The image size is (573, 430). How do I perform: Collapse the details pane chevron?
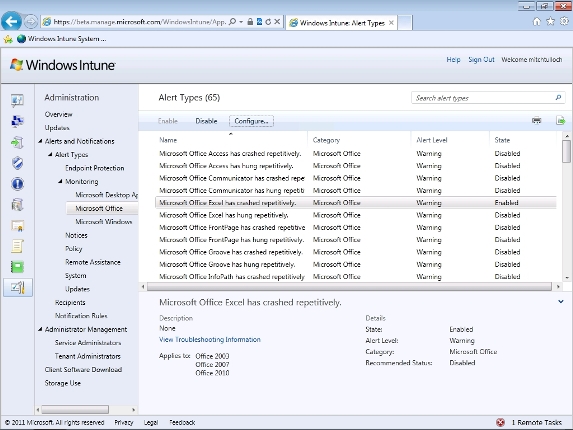click(561, 302)
